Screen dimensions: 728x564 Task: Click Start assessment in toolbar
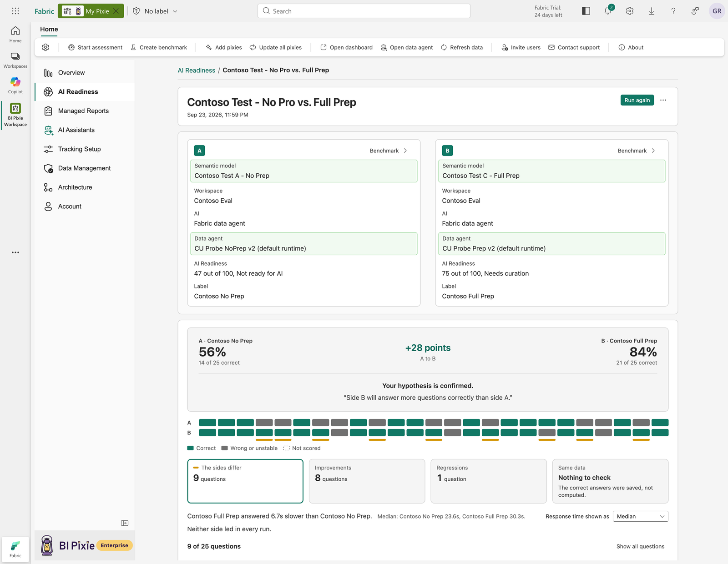pyautogui.click(x=95, y=47)
